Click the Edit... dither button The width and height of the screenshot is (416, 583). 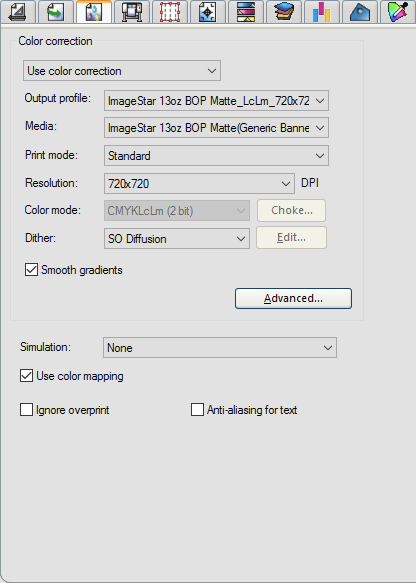tap(291, 238)
